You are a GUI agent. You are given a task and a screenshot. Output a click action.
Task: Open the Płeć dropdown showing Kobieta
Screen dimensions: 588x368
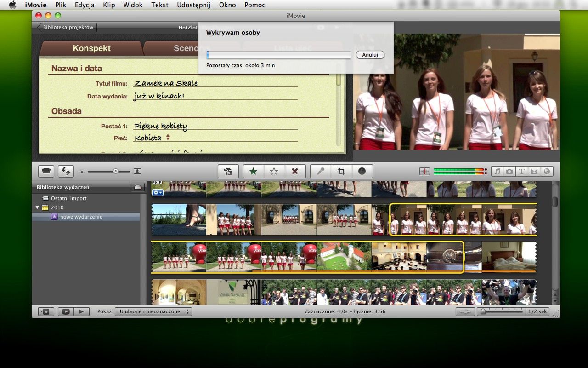point(152,138)
